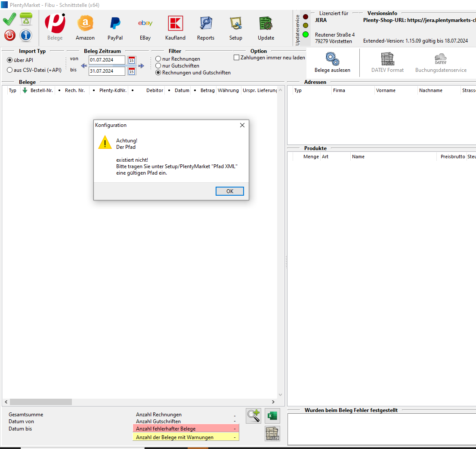Open calendar picker for 'von' date
This screenshot has width=476, height=449.
coord(132,60)
